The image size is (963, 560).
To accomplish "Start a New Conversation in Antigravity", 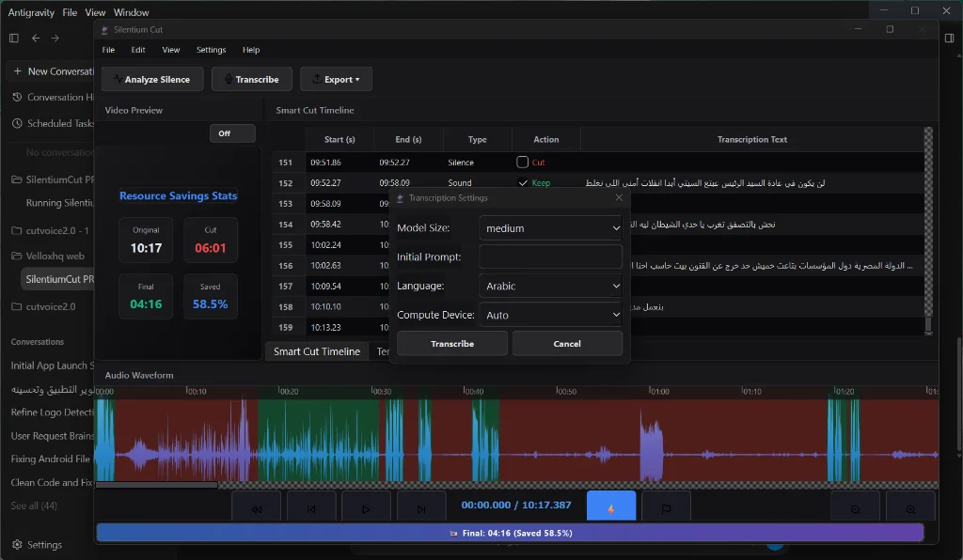I will (53, 71).
